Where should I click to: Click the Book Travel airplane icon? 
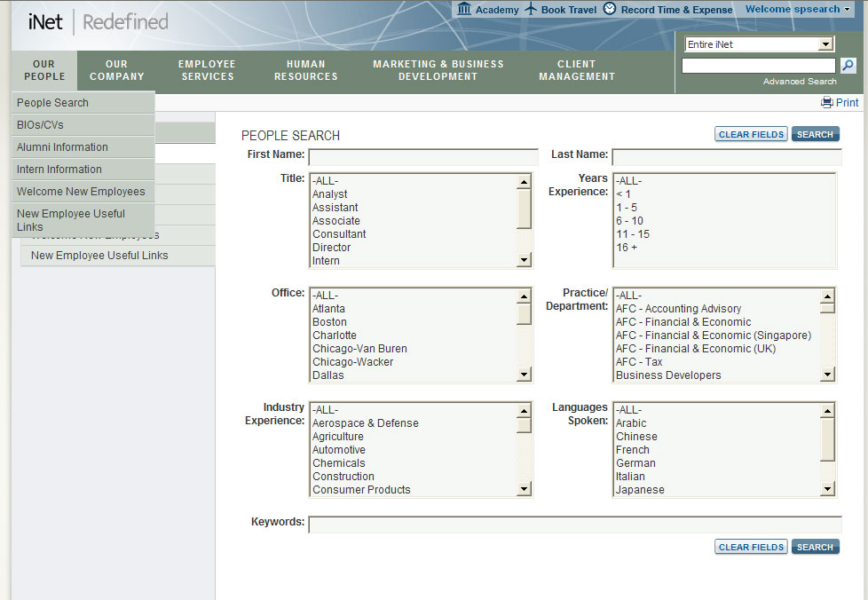coord(530,10)
